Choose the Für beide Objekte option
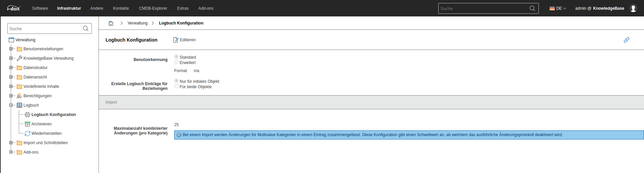Viewport: 644px width, 173px height. (x=176, y=86)
